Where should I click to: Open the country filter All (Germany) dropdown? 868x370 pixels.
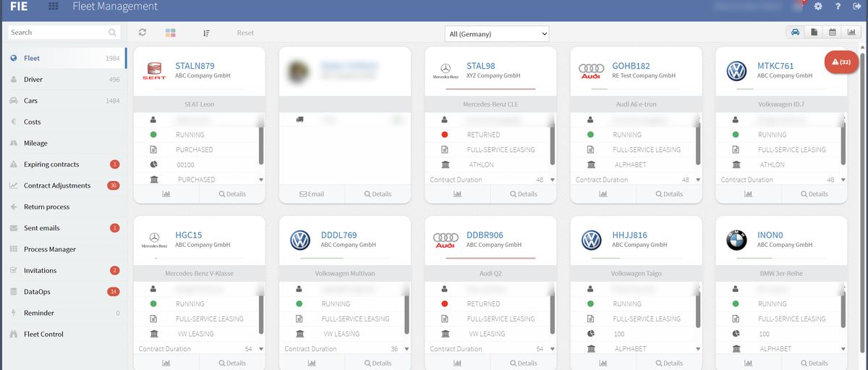pyautogui.click(x=497, y=34)
